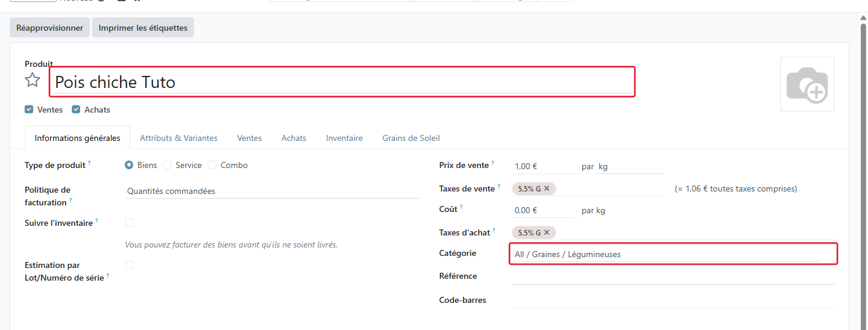Switch to the Achats tab

point(294,138)
